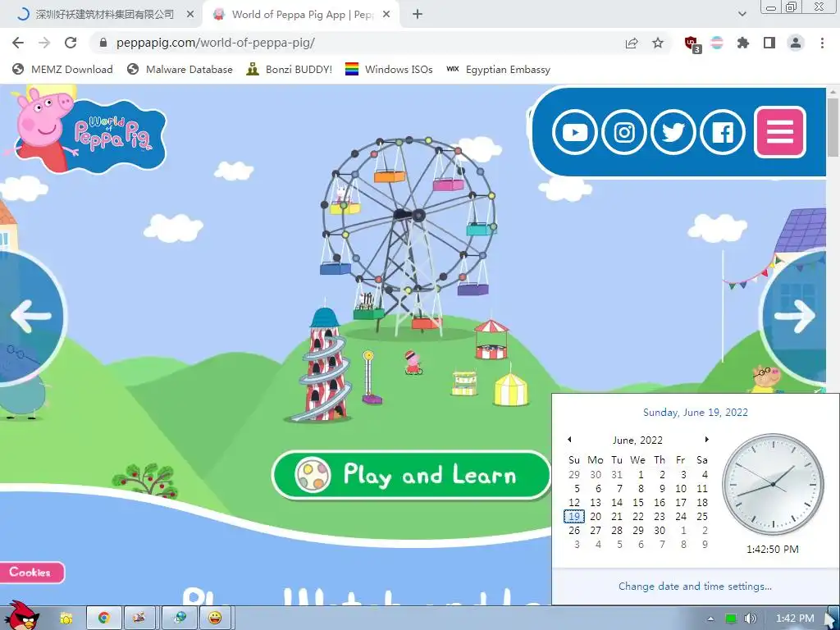Click the June, 2022 calendar header

[x=637, y=440]
